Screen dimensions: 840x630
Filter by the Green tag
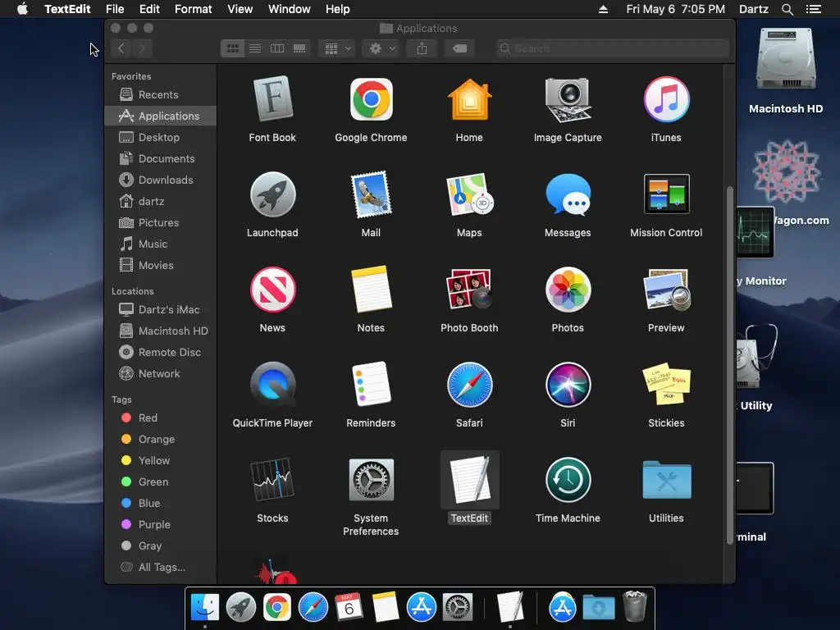(x=161, y=482)
